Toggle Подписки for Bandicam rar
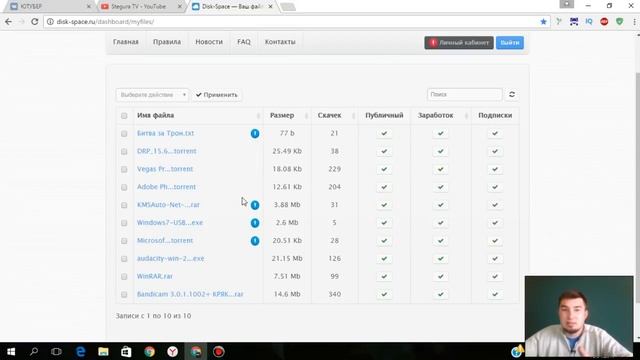 pos(495,294)
